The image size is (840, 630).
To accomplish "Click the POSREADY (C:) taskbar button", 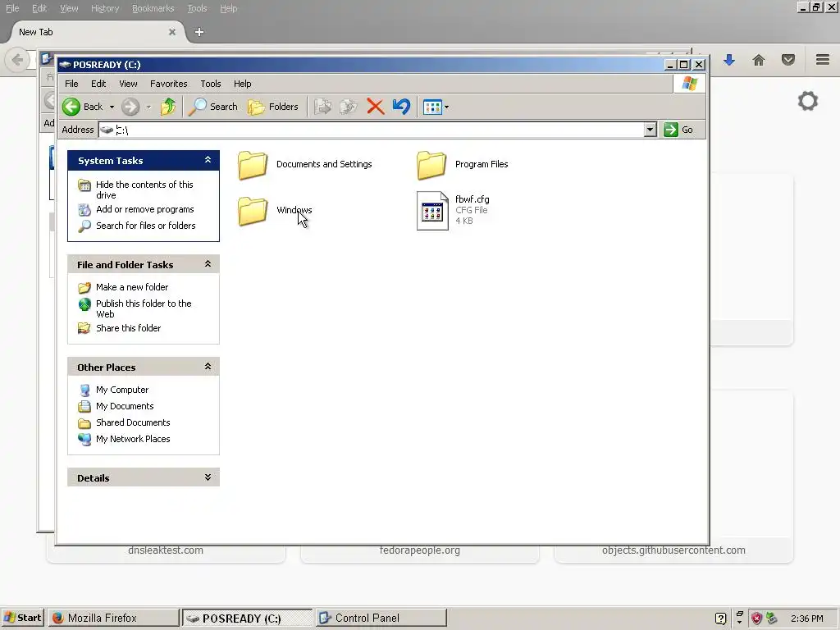I will (x=247, y=618).
